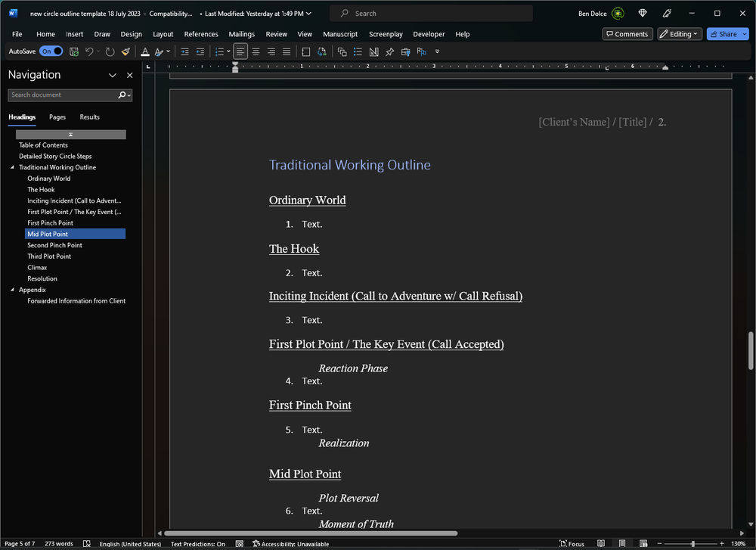The image size is (756, 550).
Task: Switch to the Pages tab in Navigation
Action: [x=57, y=117]
